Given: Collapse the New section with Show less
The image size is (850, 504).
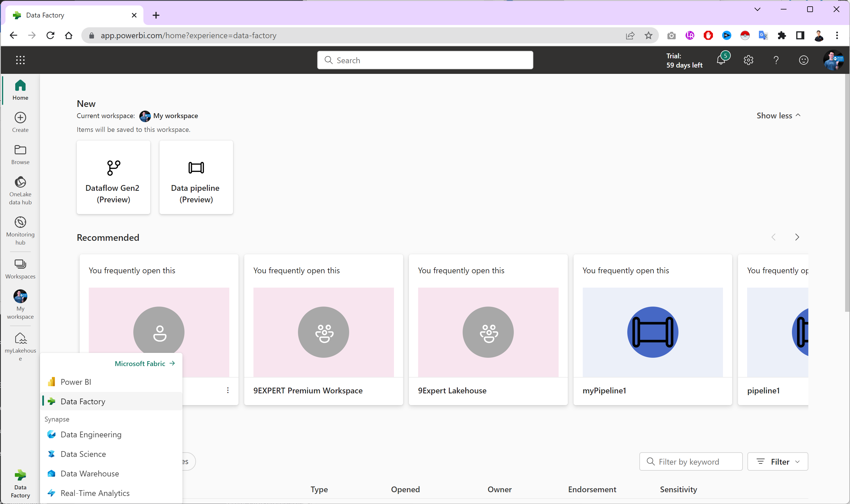Looking at the screenshot, I should pos(778,116).
